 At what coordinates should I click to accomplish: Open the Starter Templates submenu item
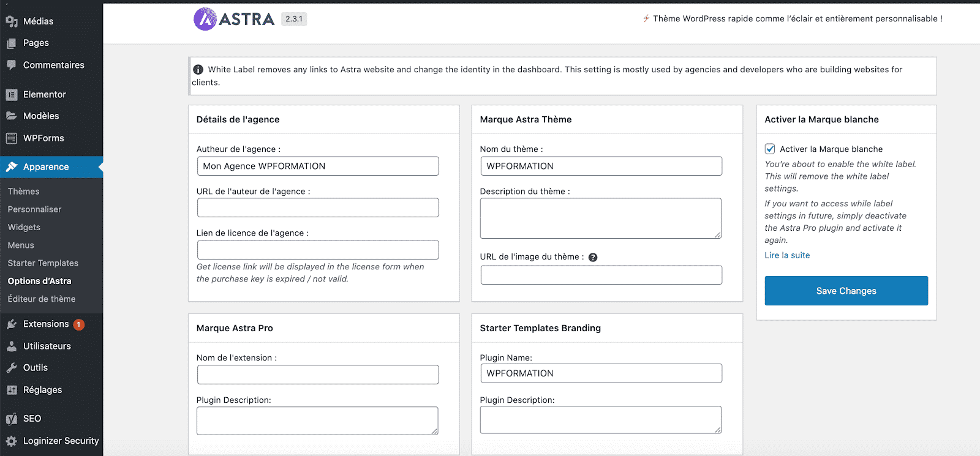click(x=43, y=263)
